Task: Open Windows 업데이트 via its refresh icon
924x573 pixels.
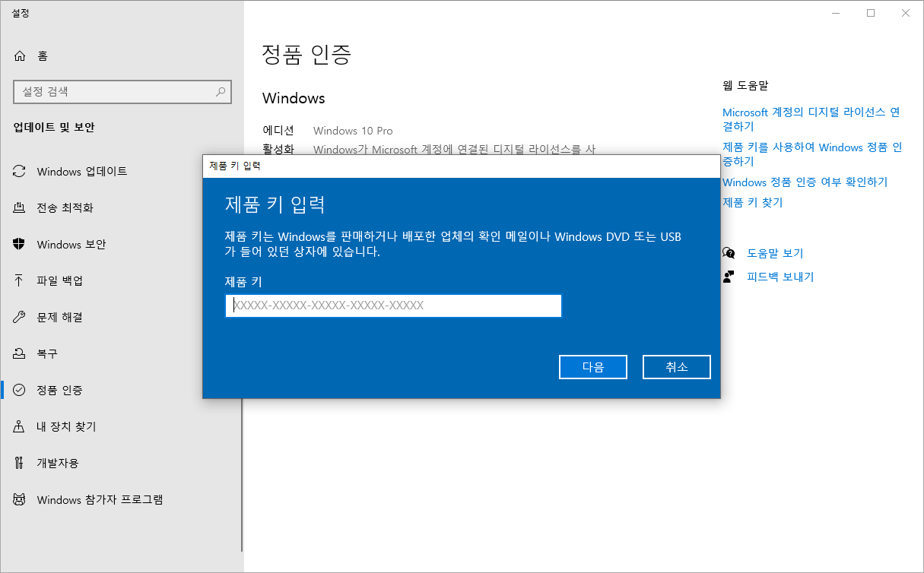Action: pos(20,171)
